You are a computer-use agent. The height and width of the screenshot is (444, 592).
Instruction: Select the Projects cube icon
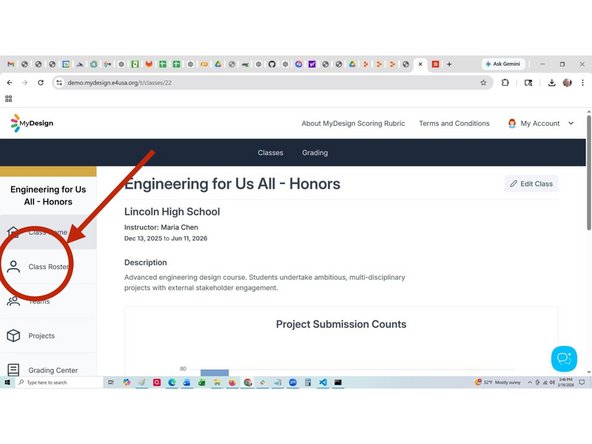click(x=14, y=336)
